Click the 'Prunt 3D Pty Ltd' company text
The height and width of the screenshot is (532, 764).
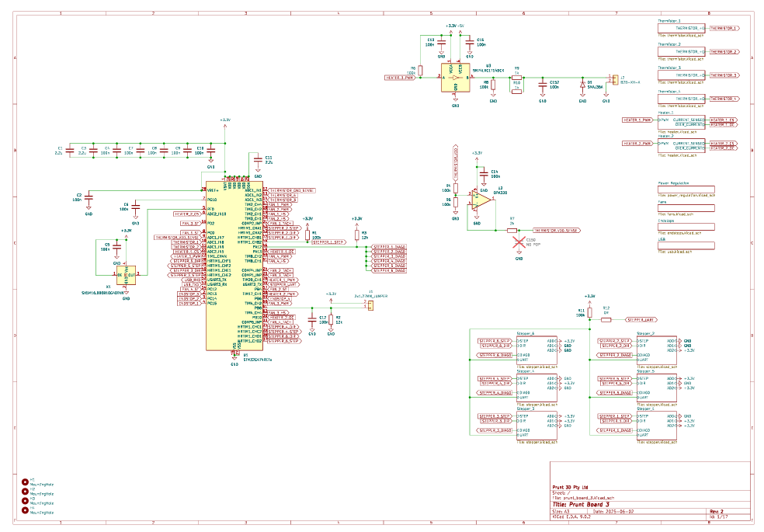570,487
